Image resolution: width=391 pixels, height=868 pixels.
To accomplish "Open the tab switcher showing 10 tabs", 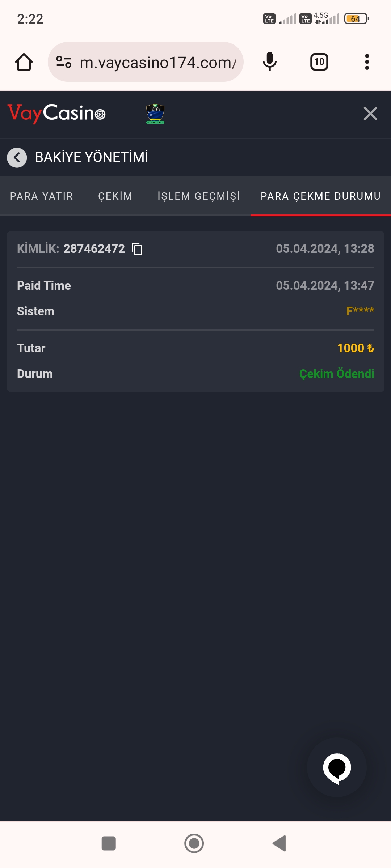I will coord(319,62).
